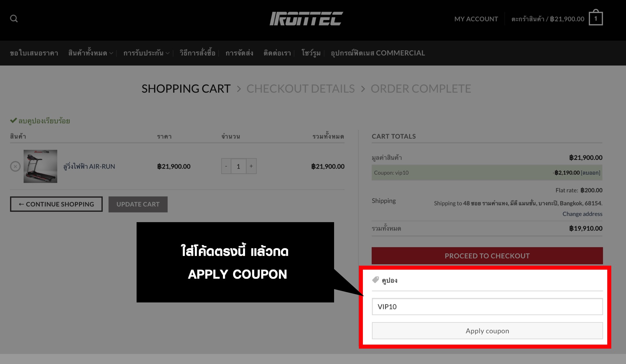Click the ฿21,900.00 subtotal in cart totals
This screenshot has width=626, height=364.
coord(585,158)
